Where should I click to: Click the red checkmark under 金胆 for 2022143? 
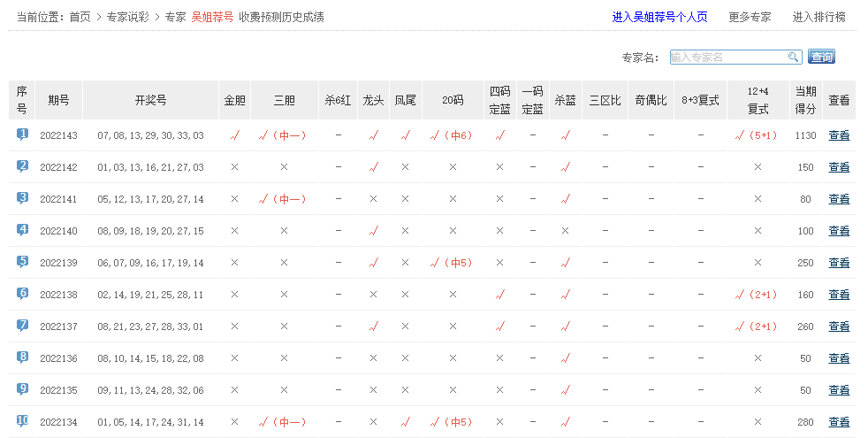[x=234, y=135]
